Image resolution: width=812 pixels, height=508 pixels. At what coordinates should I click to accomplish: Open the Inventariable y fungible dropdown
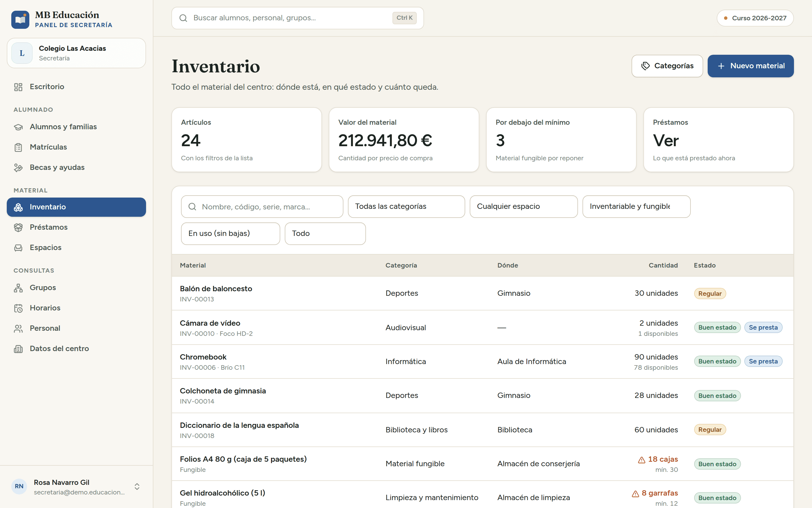tap(636, 206)
